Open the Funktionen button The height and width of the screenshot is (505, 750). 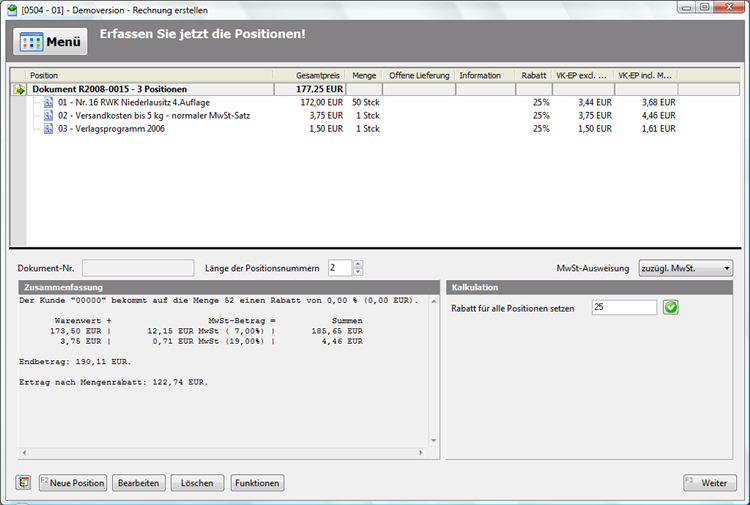click(x=257, y=483)
